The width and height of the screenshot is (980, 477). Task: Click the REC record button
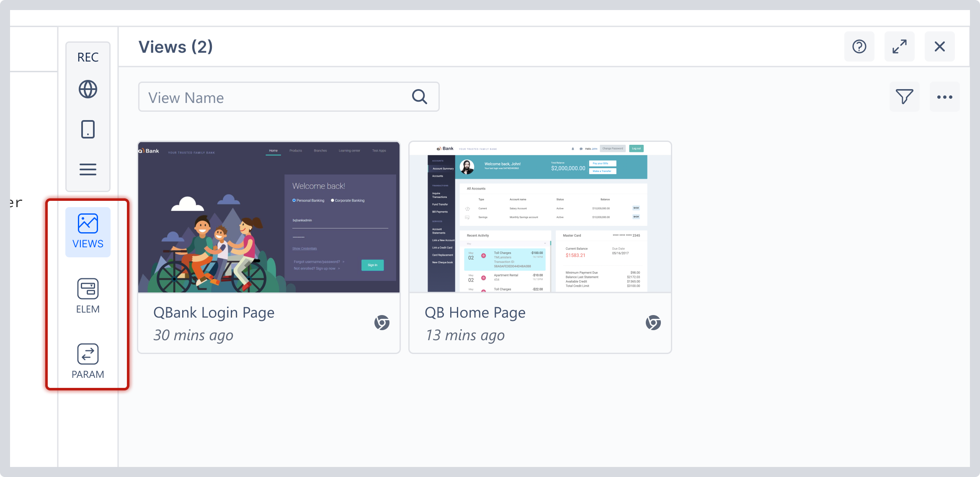[88, 57]
